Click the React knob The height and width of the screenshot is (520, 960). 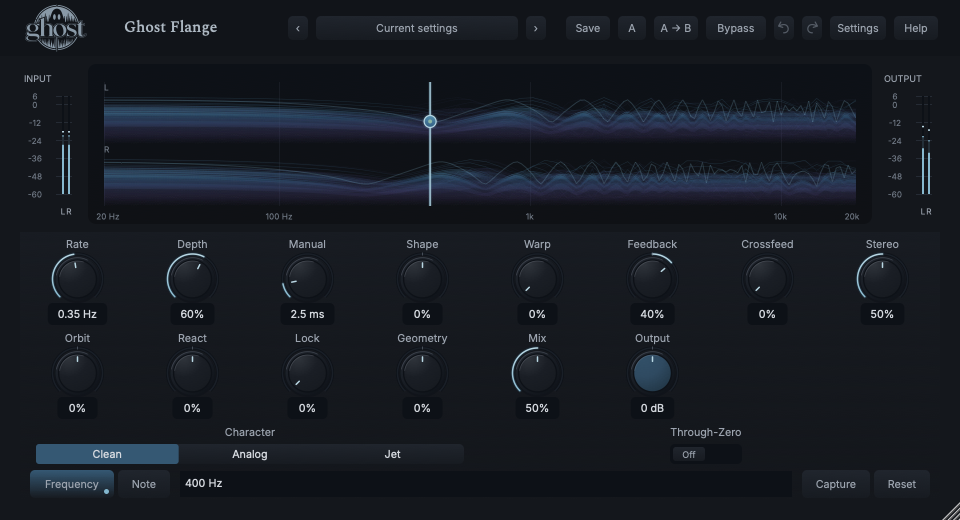click(192, 372)
